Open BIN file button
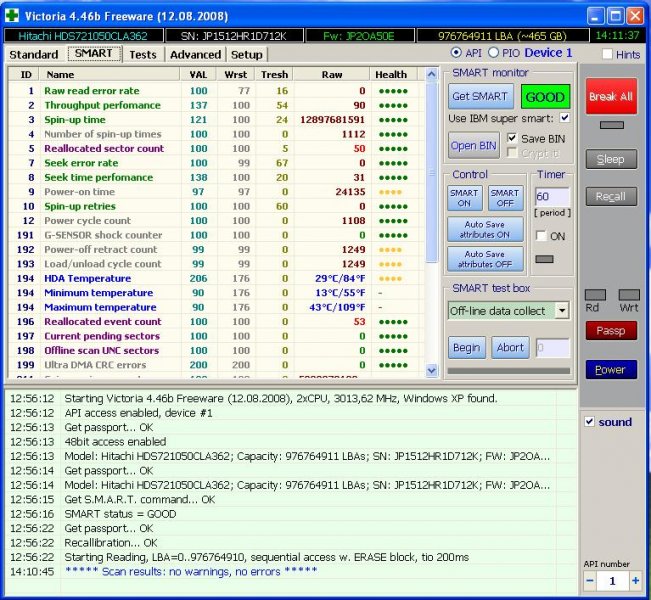The image size is (651, 600). coord(473,145)
